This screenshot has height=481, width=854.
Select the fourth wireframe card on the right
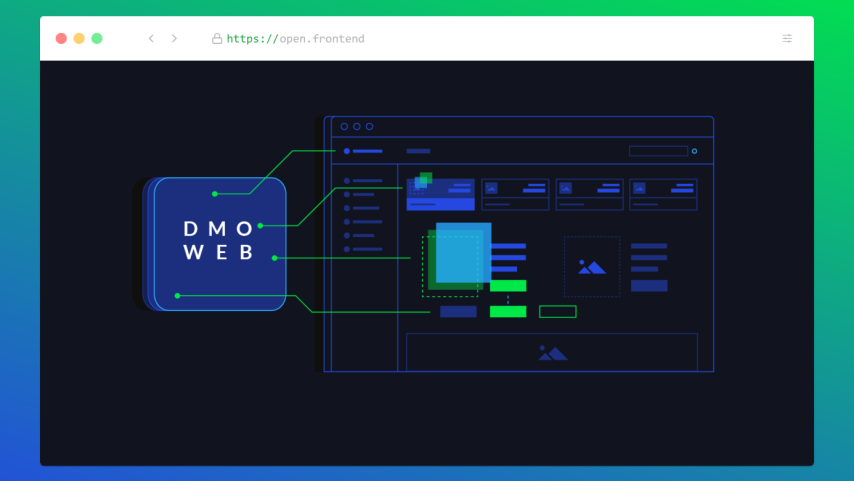point(662,194)
